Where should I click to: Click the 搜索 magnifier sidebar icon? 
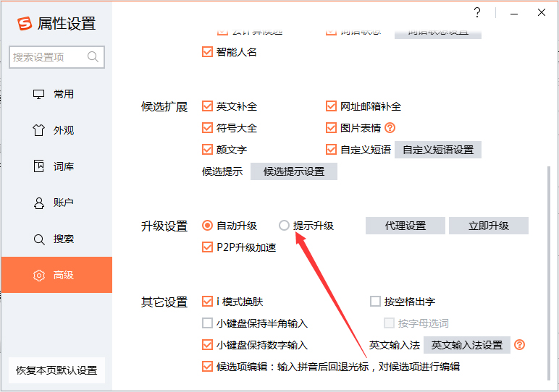39,239
